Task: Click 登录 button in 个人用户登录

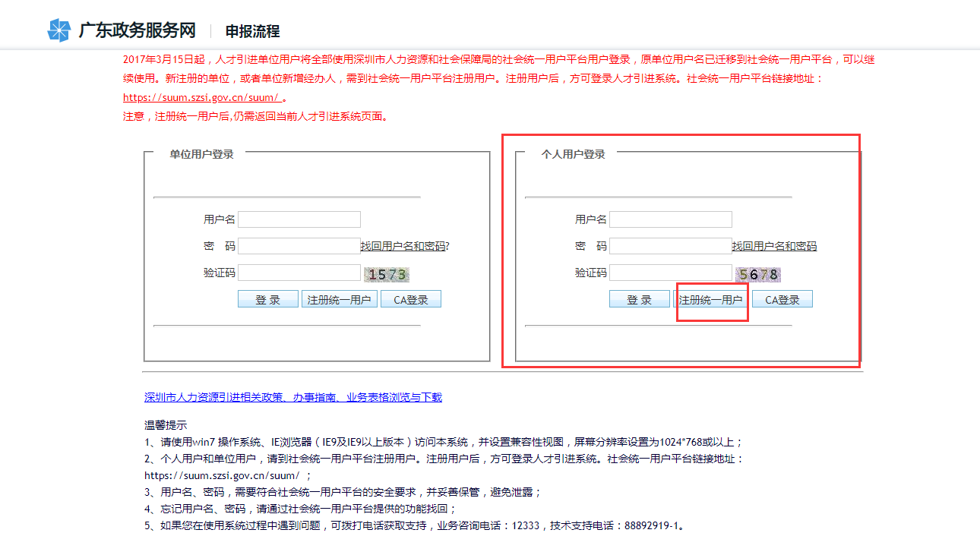Action: (x=640, y=299)
